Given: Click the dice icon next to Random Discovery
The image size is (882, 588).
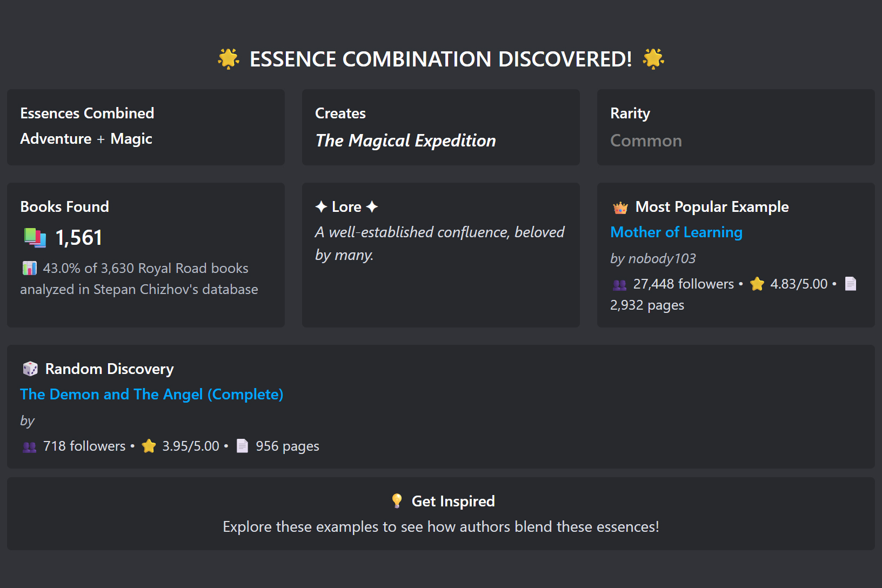Looking at the screenshot, I should coord(30,369).
